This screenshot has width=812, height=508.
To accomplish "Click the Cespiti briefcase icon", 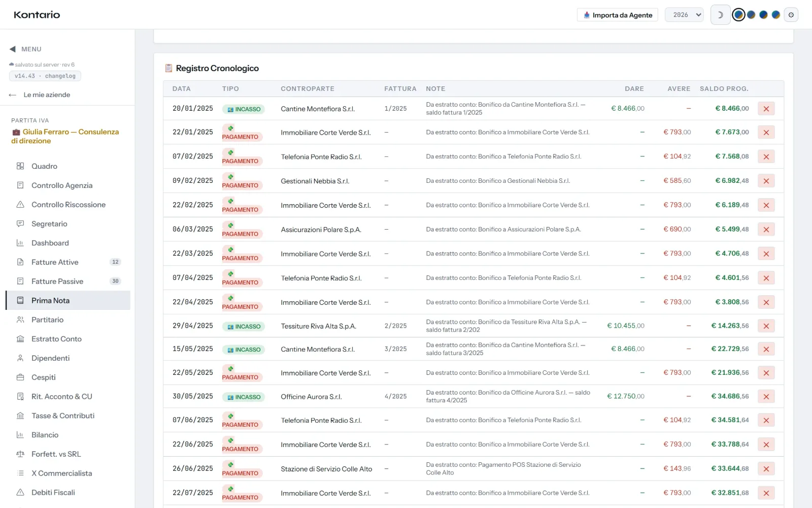I will pyautogui.click(x=20, y=377).
